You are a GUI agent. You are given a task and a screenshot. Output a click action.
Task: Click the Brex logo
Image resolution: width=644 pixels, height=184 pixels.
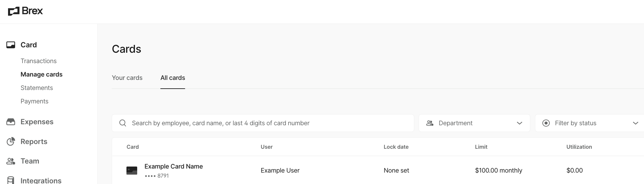click(x=25, y=11)
